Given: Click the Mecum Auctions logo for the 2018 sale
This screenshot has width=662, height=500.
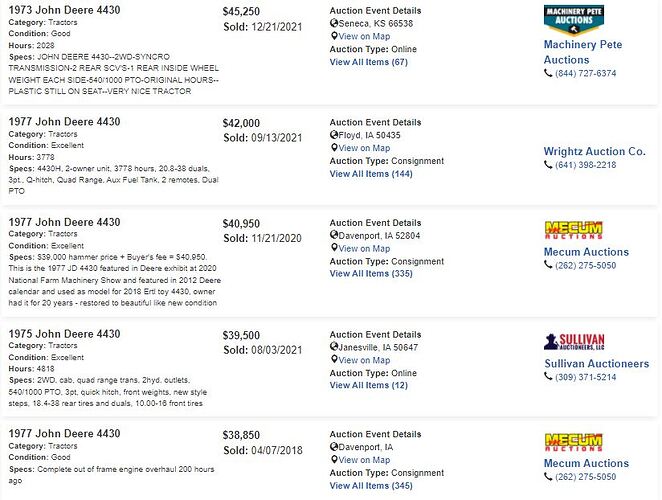Looking at the screenshot, I should tap(573, 442).
